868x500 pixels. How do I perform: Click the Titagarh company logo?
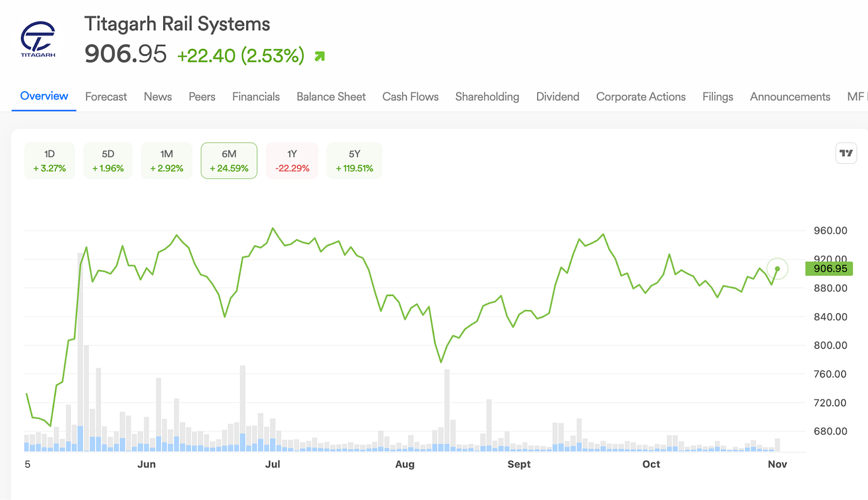[38, 40]
